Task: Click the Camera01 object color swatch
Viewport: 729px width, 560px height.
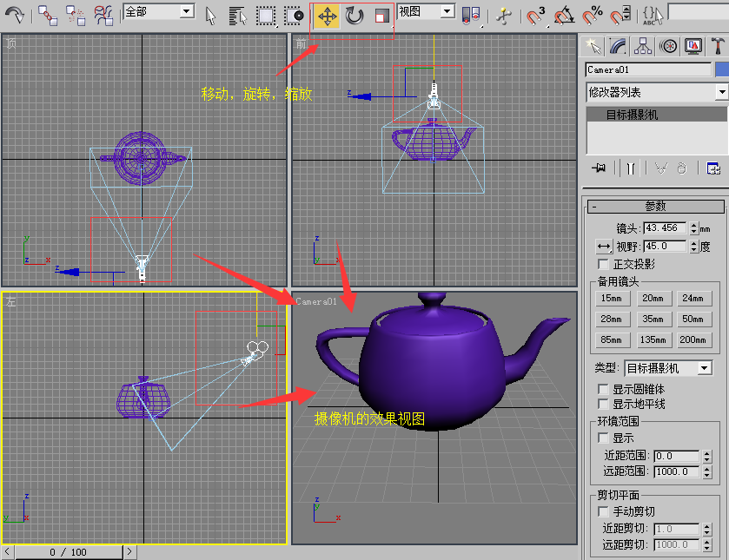Action: [722, 69]
